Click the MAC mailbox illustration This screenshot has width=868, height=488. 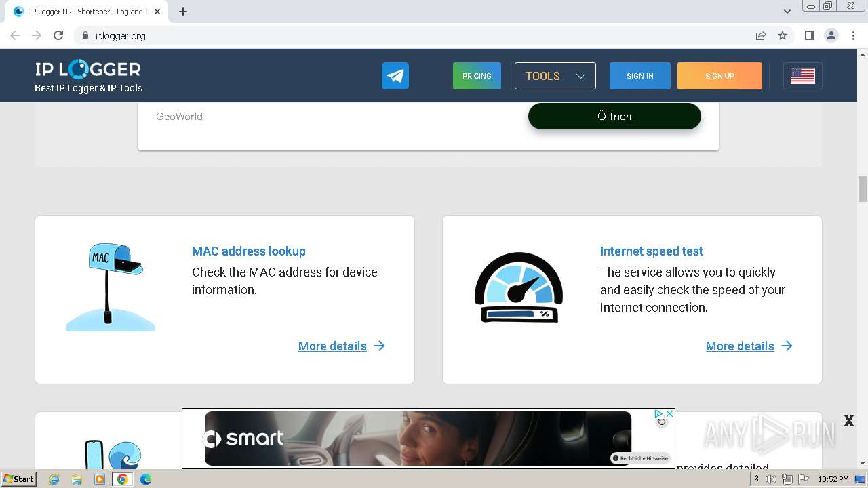pos(111,287)
